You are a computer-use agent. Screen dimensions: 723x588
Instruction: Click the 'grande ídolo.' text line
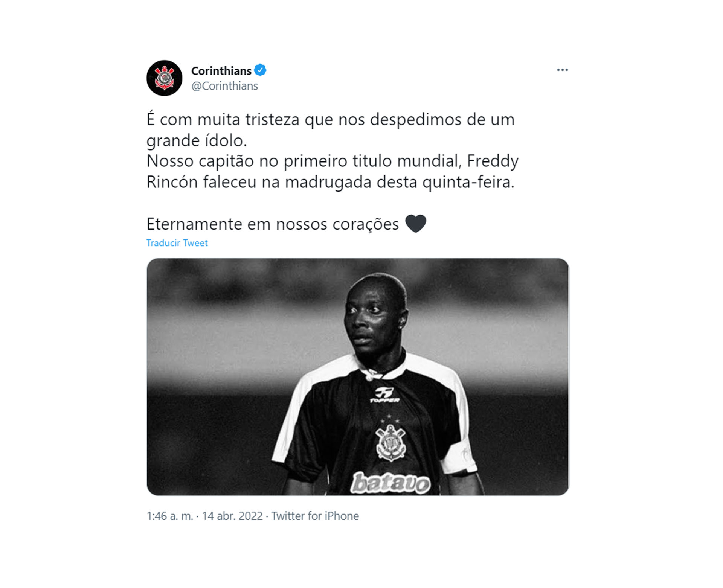197,141
